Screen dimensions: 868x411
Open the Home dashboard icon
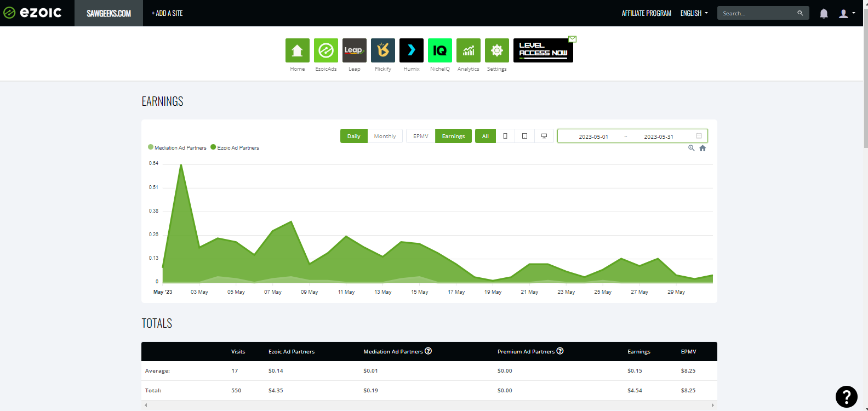point(298,50)
